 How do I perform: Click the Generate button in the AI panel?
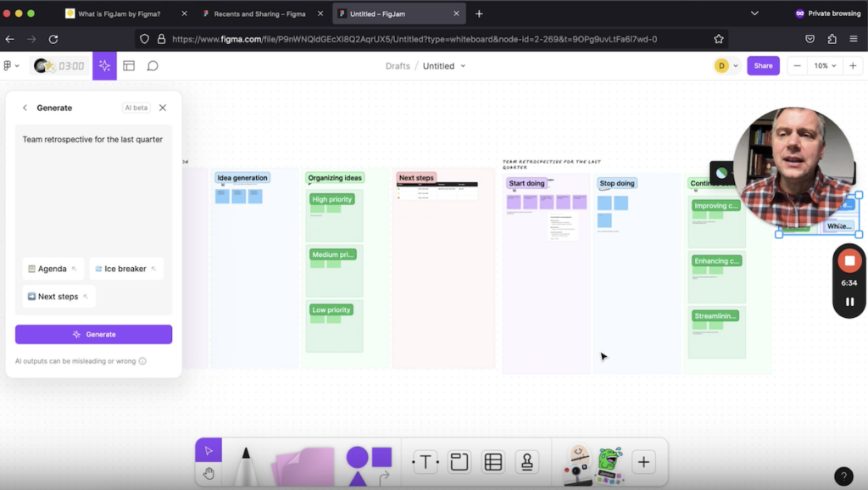[x=93, y=334]
